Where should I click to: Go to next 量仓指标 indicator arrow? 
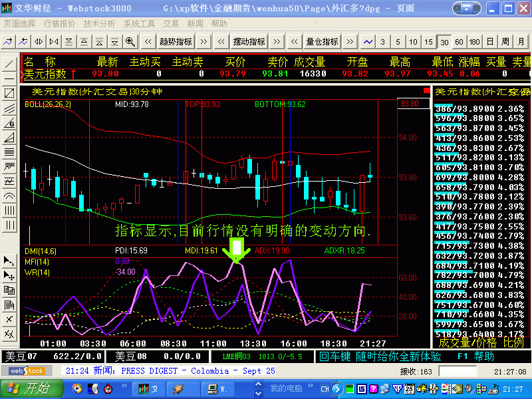[x=350, y=42]
